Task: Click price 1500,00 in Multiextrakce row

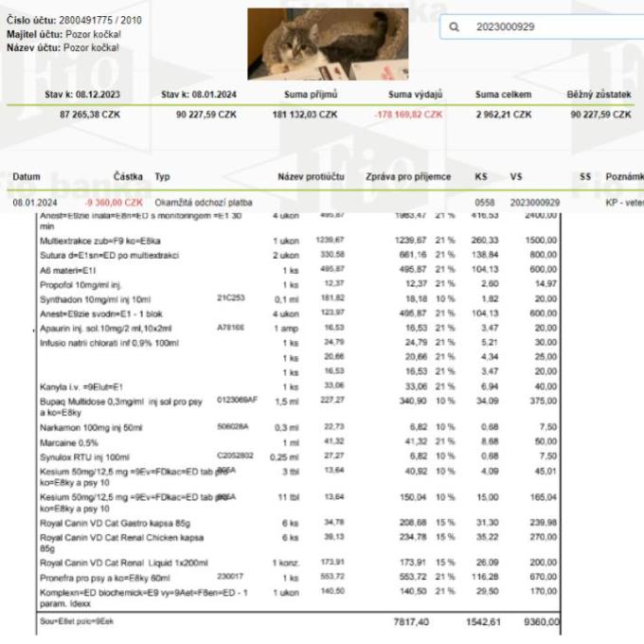Action: pos(542,240)
